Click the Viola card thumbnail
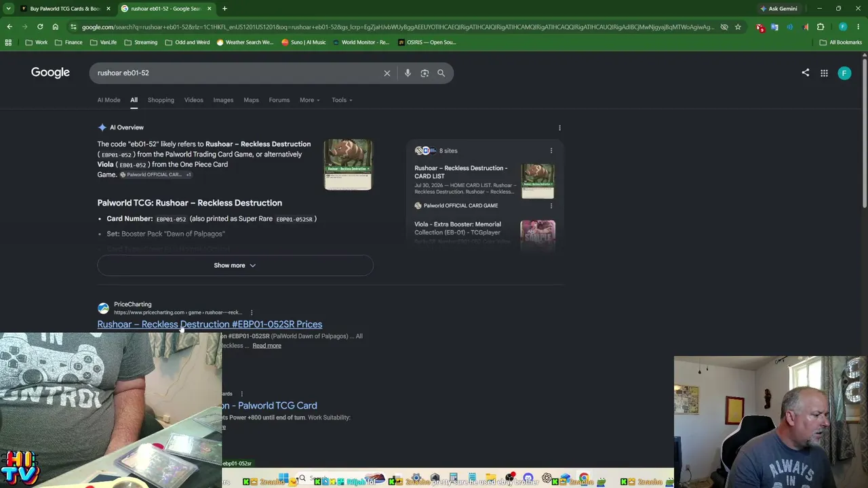Image resolution: width=868 pixels, height=488 pixels. (538, 235)
